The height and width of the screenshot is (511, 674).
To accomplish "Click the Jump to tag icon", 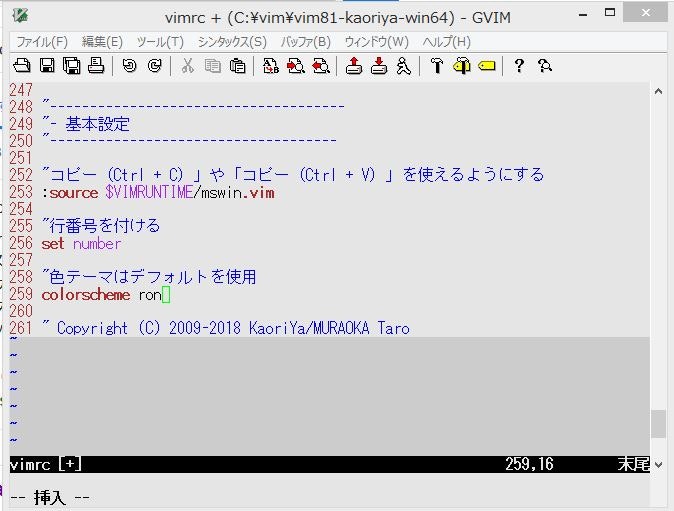I will pyautogui.click(x=487, y=66).
